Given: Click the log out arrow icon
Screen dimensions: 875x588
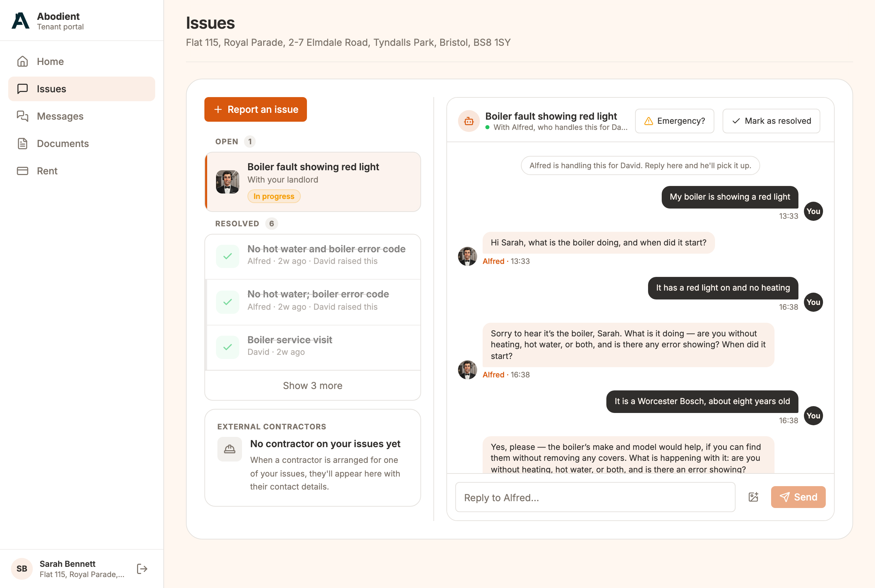Looking at the screenshot, I should [x=142, y=569].
